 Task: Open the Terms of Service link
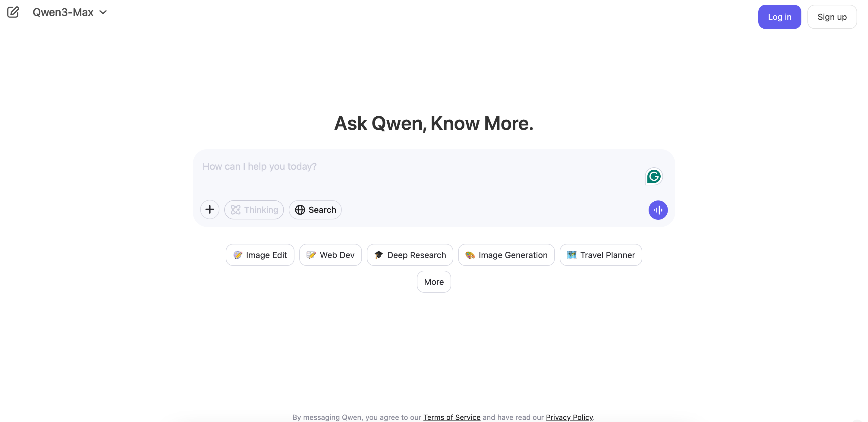click(452, 417)
